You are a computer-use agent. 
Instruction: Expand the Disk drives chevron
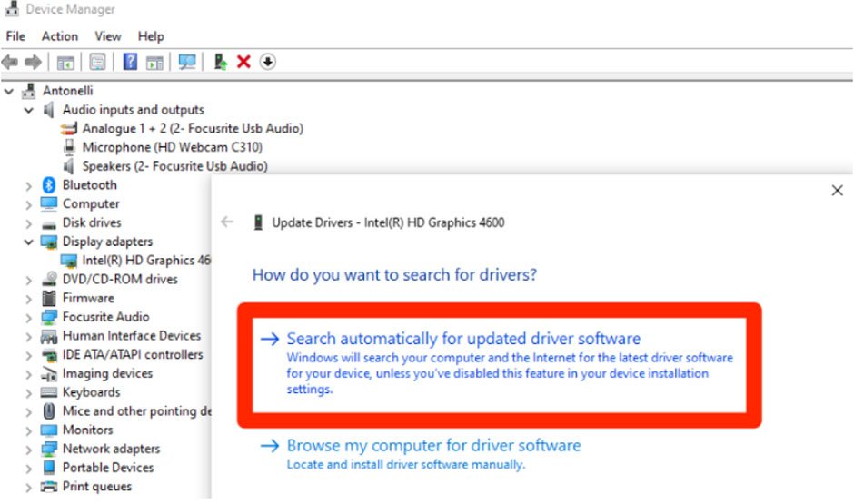click(x=28, y=223)
